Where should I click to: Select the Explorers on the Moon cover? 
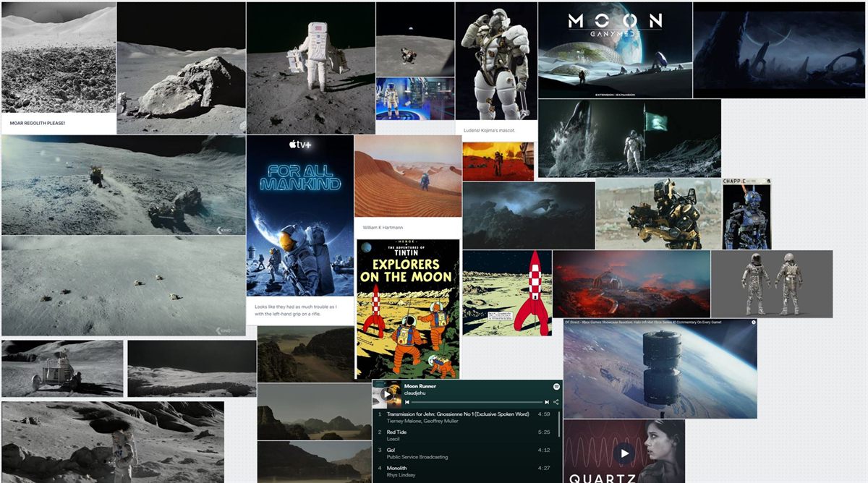[x=408, y=309]
